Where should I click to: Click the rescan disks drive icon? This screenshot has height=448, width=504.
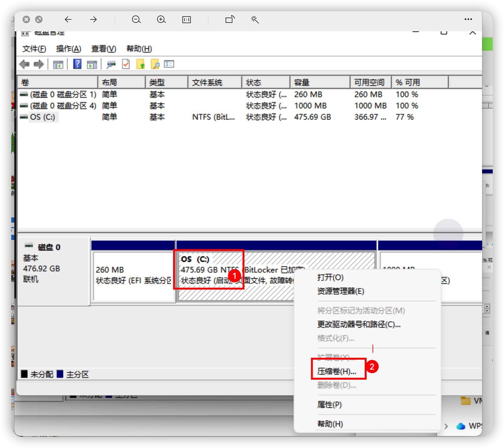point(111,65)
